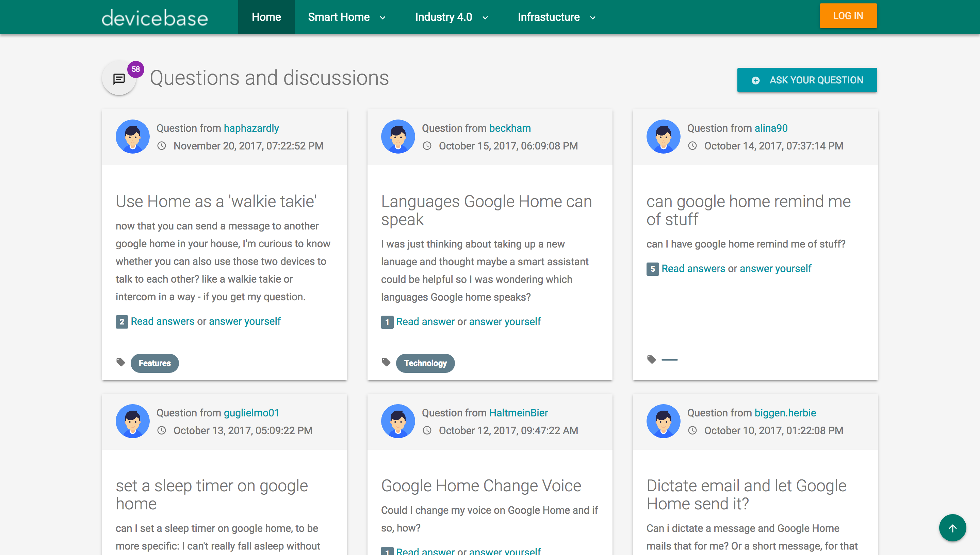Expand the Smart Home dropdown chevron
Screen dimensions: 980x555
click(383, 17)
